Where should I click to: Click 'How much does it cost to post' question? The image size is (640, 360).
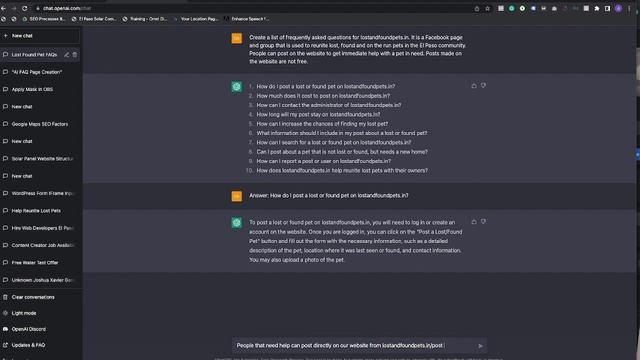(x=323, y=96)
